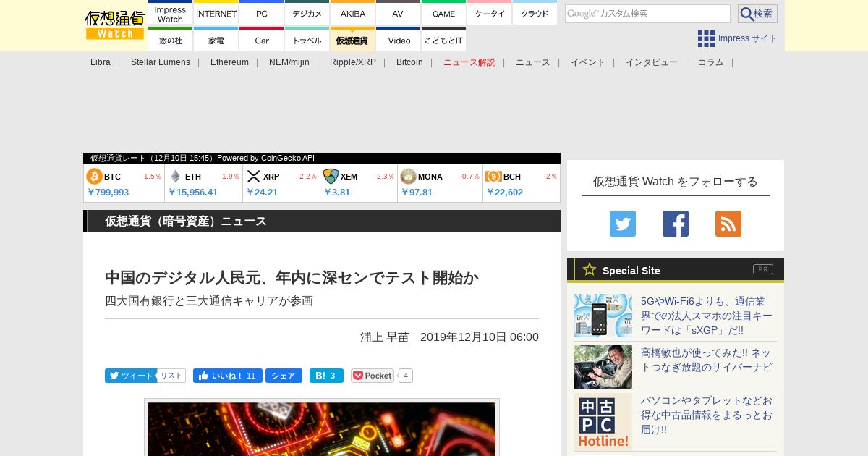Open the AKIBA tab
Screen dimensions: 868x456
[x=353, y=14]
